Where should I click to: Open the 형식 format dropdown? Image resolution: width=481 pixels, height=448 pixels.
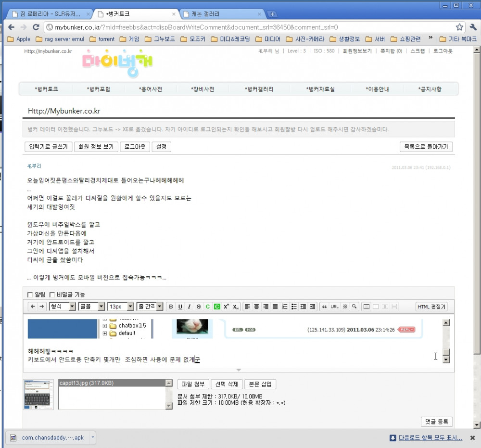pyautogui.click(x=62, y=306)
